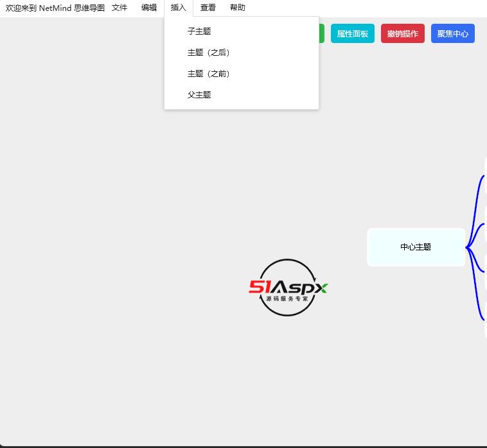Click the 属性面板 button
Image resolution: width=487 pixels, height=448 pixels.
click(353, 33)
